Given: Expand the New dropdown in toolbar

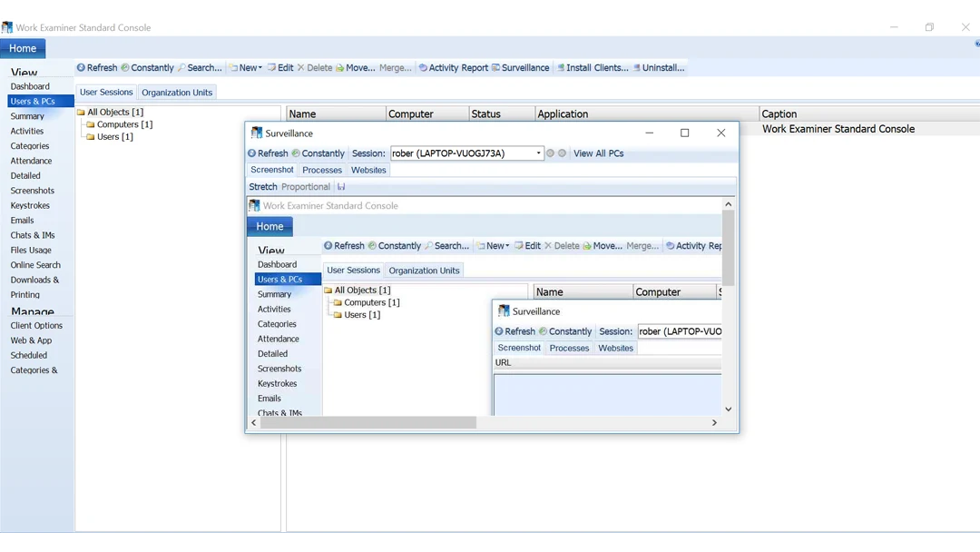Looking at the screenshot, I should (245, 67).
